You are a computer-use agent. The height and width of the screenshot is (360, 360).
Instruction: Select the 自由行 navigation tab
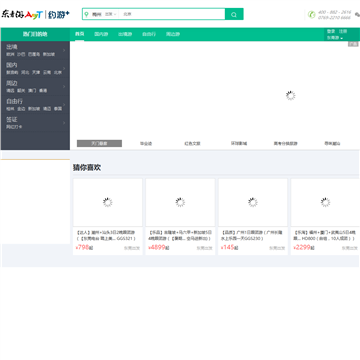point(149,34)
